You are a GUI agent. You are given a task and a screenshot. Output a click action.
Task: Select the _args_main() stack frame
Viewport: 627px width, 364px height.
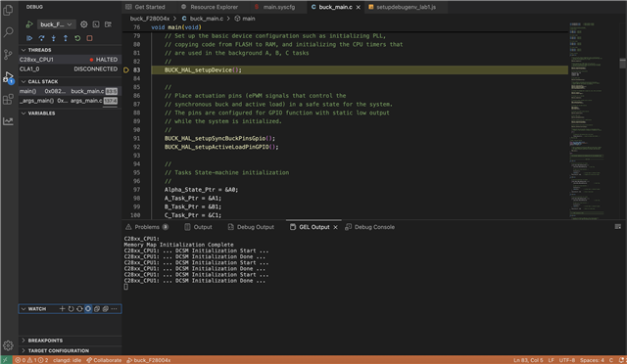coord(70,101)
